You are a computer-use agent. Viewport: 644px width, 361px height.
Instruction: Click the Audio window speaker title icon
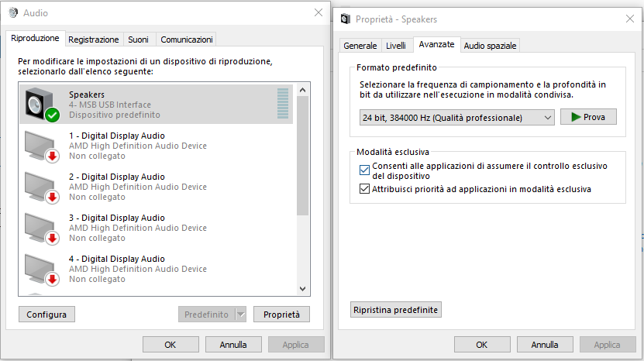coord(12,13)
